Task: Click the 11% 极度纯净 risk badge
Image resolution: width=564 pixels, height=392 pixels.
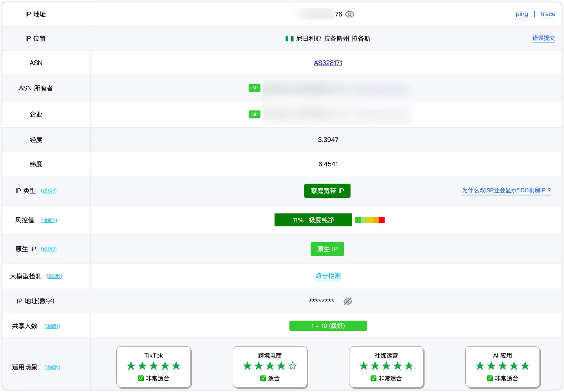Action: pos(313,220)
